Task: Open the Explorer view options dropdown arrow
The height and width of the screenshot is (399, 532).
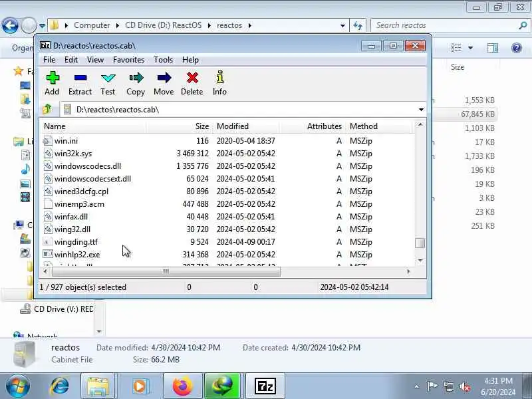Action: (471, 48)
